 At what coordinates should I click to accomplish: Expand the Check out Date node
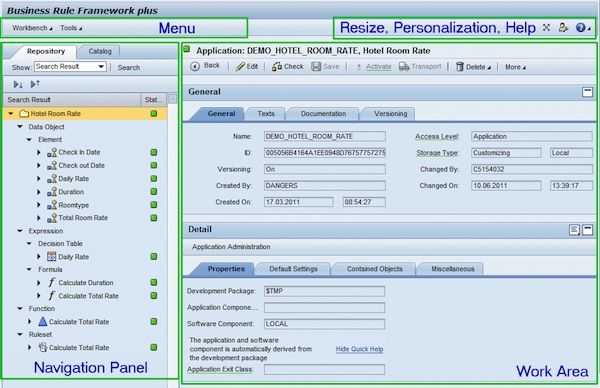[x=39, y=165]
